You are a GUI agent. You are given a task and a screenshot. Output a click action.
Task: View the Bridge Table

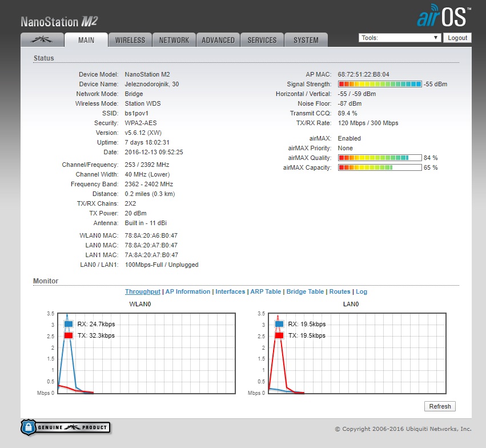pos(305,291)
